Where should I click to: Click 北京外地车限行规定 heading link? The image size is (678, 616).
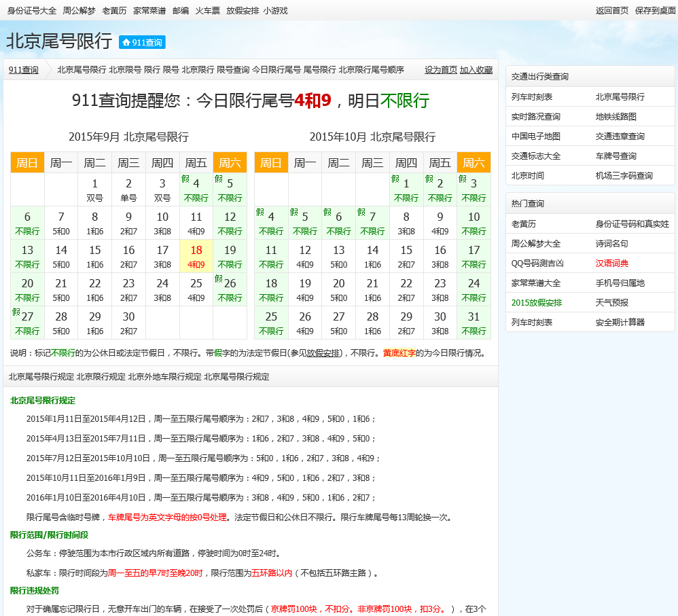(165, 377)
